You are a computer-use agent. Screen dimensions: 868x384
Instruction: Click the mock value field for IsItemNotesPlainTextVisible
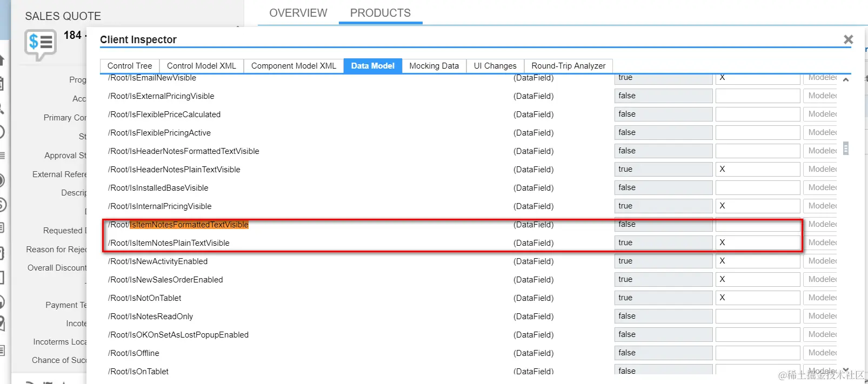click(758, 242)
